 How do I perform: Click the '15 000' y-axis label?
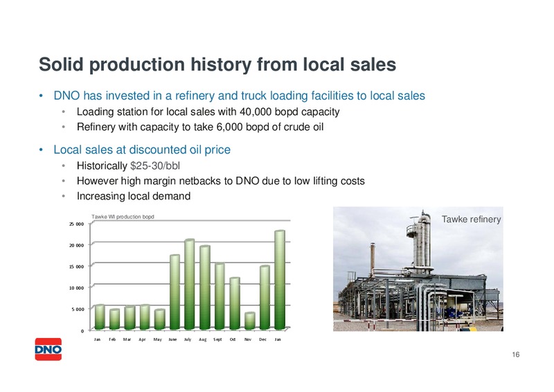[77, 267]
